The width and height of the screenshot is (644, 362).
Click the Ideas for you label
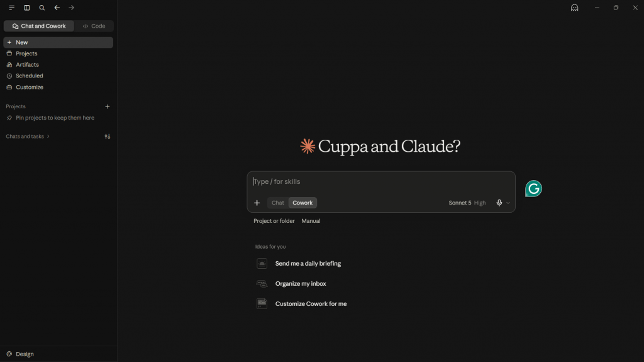point(270,247)
